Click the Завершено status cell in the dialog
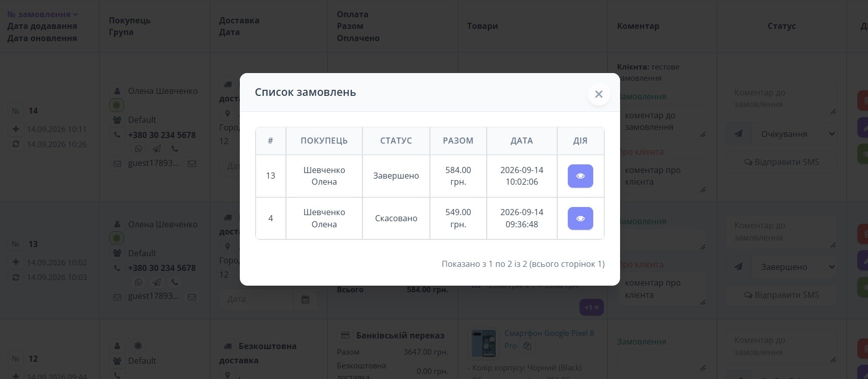Image resolution: width=868 pixels, height=379 pixels. 396,176
